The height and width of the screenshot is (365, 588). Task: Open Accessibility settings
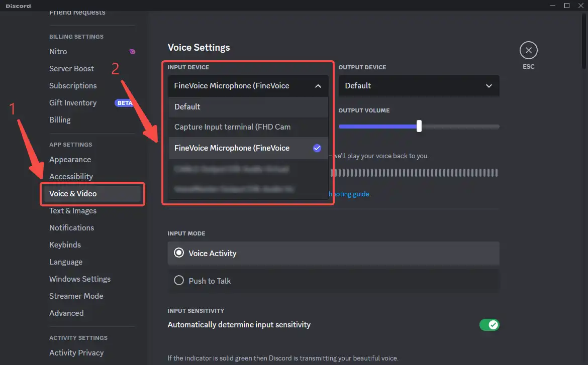pos(71,177)
